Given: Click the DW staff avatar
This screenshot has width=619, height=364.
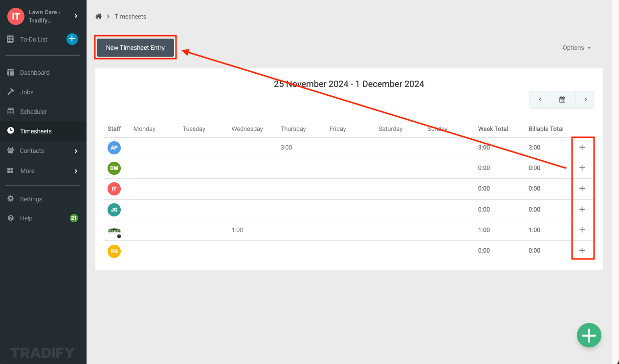Looking at the screenshot, I should (114, 168).
